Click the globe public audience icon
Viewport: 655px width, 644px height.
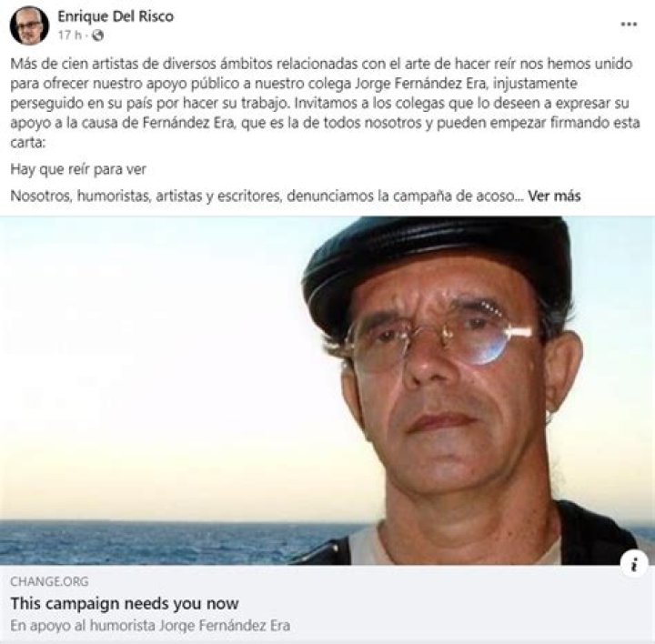coord(97,35)
